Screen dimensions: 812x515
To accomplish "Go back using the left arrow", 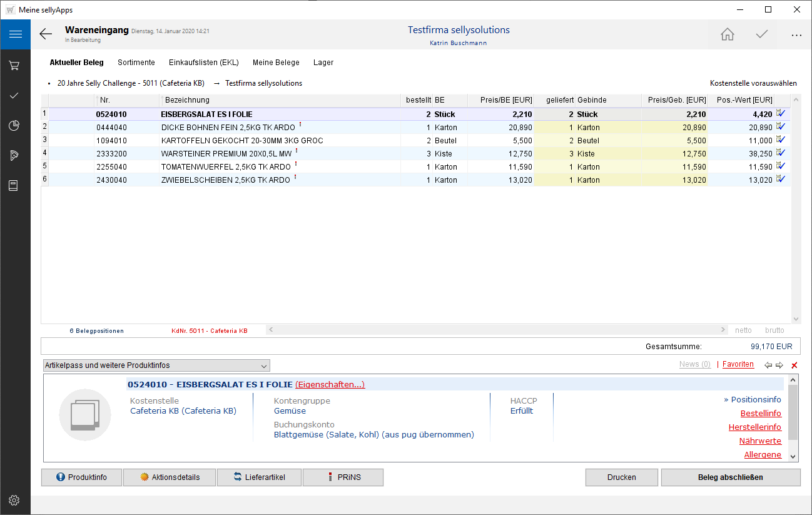I will click(46, 34).
